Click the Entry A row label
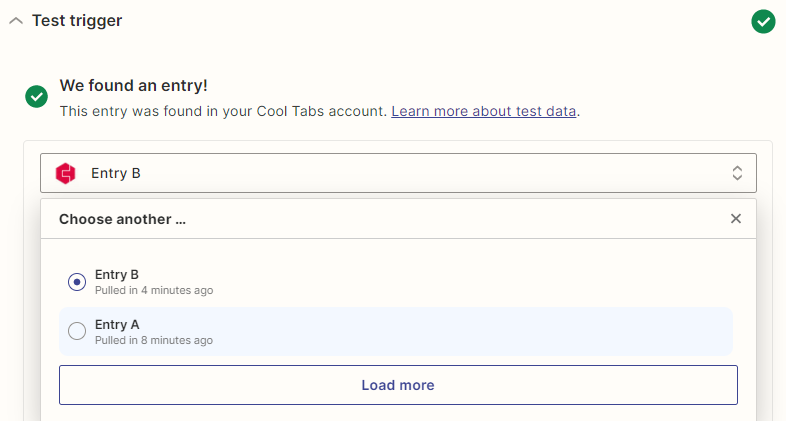Image resolution: width=786 pixels, height=421 pixels. [117, 325]
